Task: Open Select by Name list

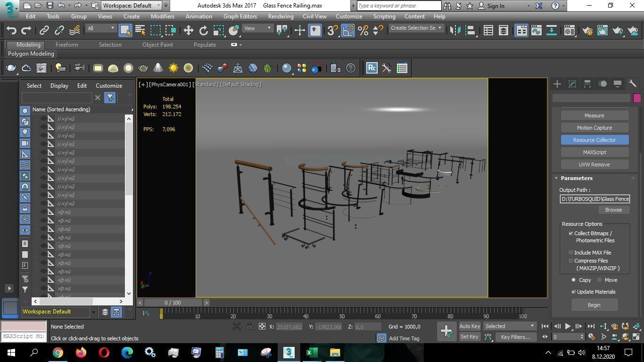Action: [x=140, y=31]
